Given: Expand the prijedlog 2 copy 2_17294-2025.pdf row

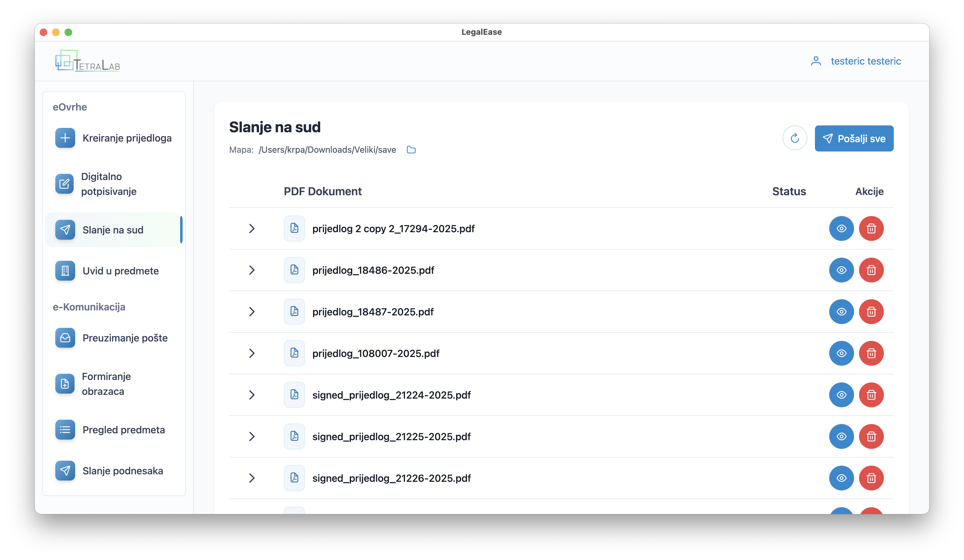Looking at the screenshot, I should 252,228.
